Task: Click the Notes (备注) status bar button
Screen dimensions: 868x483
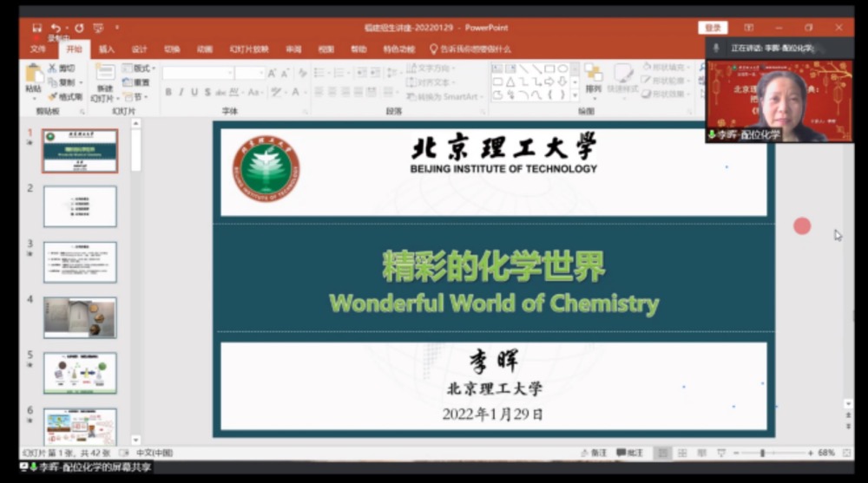Action: click(x=594, y=453)
